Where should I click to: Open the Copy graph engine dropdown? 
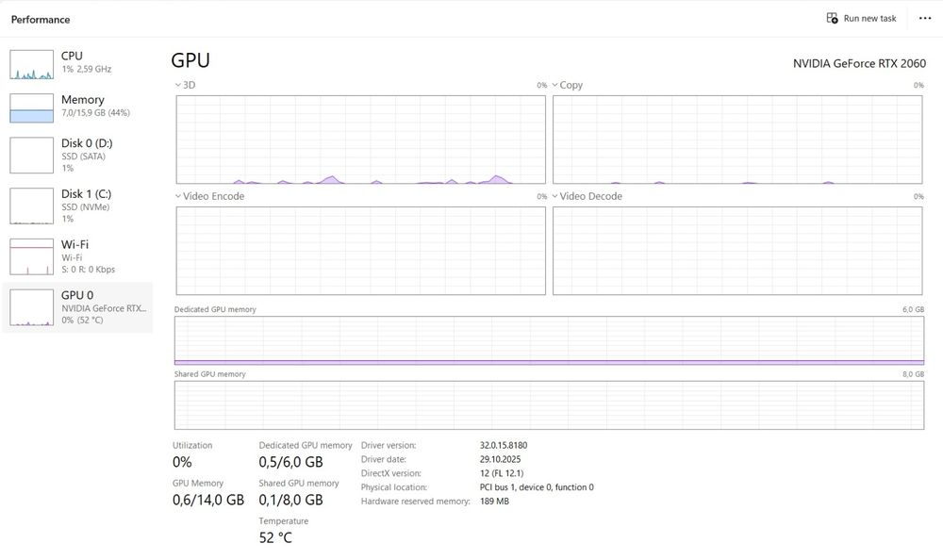tap(556, 85)
